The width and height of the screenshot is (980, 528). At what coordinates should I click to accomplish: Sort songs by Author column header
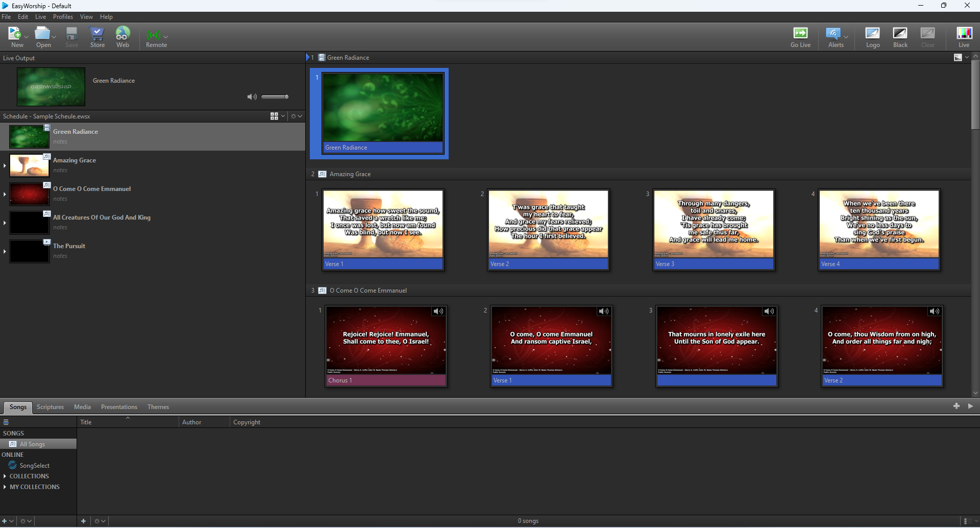(x=192, y=422)
